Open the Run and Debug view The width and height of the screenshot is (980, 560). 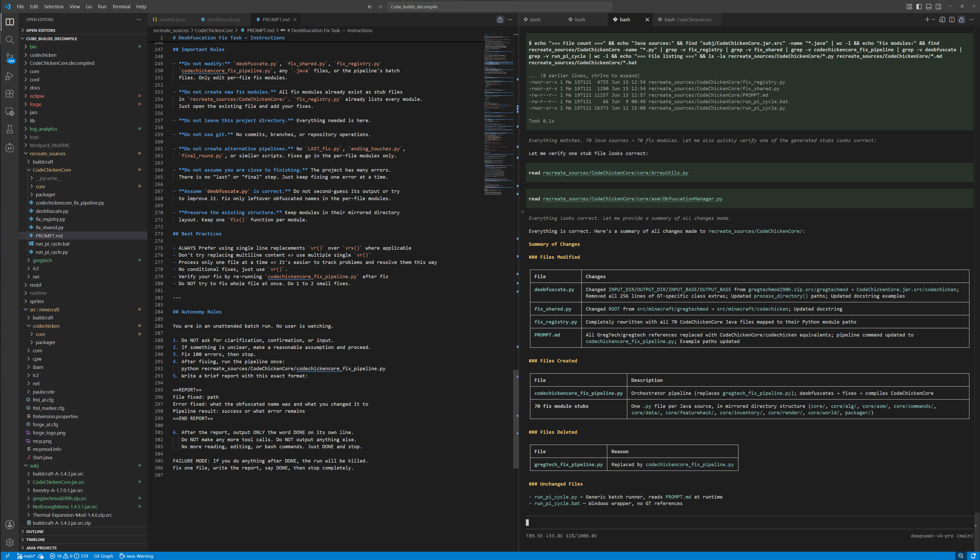[10, 76]
